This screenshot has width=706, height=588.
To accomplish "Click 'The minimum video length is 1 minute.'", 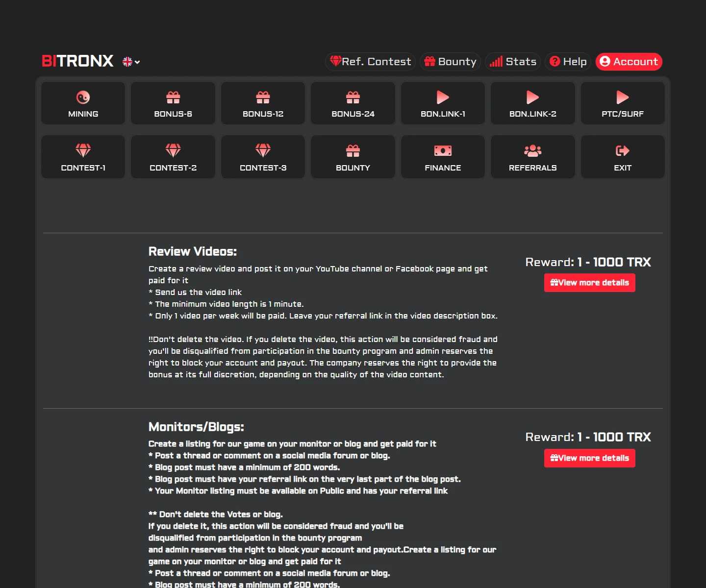I will point(229,304).
